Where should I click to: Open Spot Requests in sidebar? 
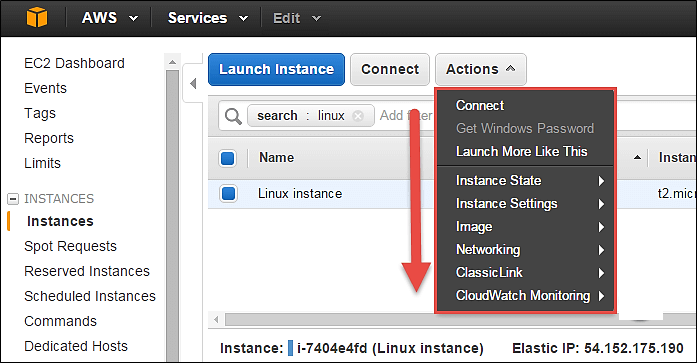pyautogui.click(x=70, y=246)
